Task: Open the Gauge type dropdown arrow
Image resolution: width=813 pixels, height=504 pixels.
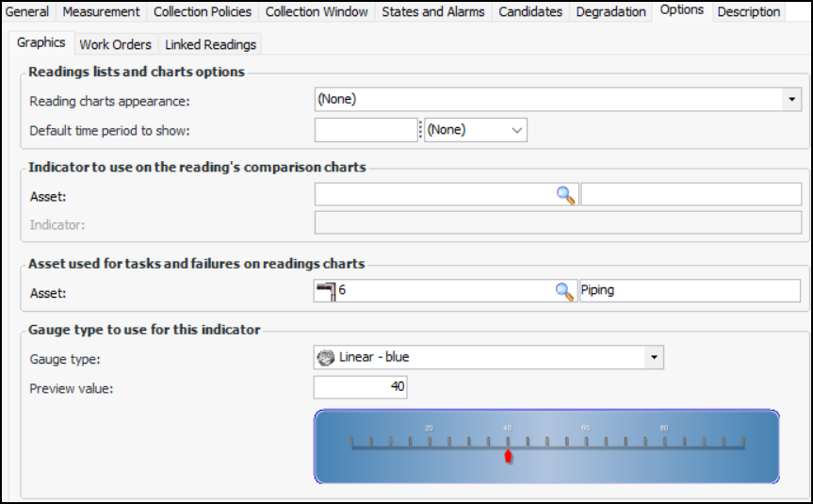Action: coord(654,357)
